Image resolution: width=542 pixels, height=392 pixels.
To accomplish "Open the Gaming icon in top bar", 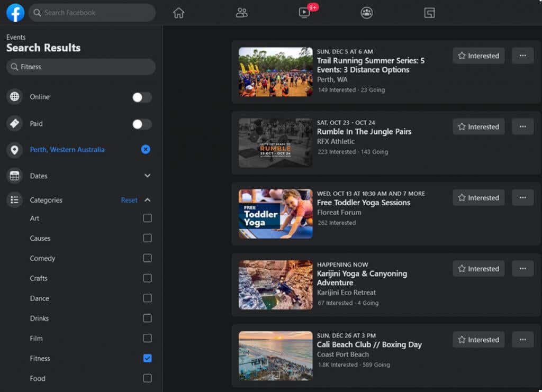I will click(x=429, y=13).
